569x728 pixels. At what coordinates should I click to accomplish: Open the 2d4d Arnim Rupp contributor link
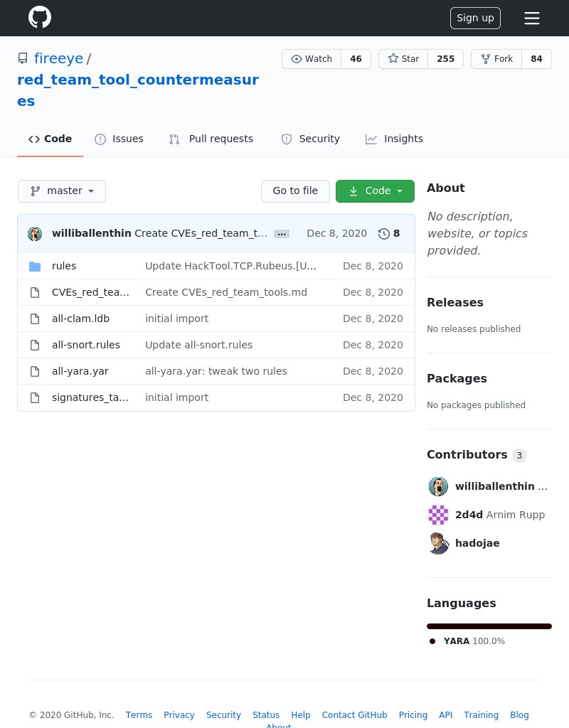pyautogui.click(x=500, y=515)
